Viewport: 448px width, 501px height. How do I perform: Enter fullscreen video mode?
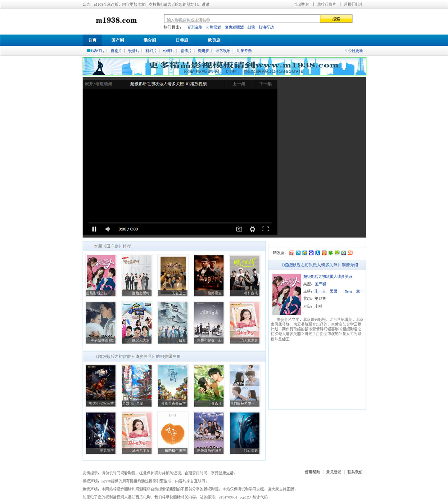[266, 229]
